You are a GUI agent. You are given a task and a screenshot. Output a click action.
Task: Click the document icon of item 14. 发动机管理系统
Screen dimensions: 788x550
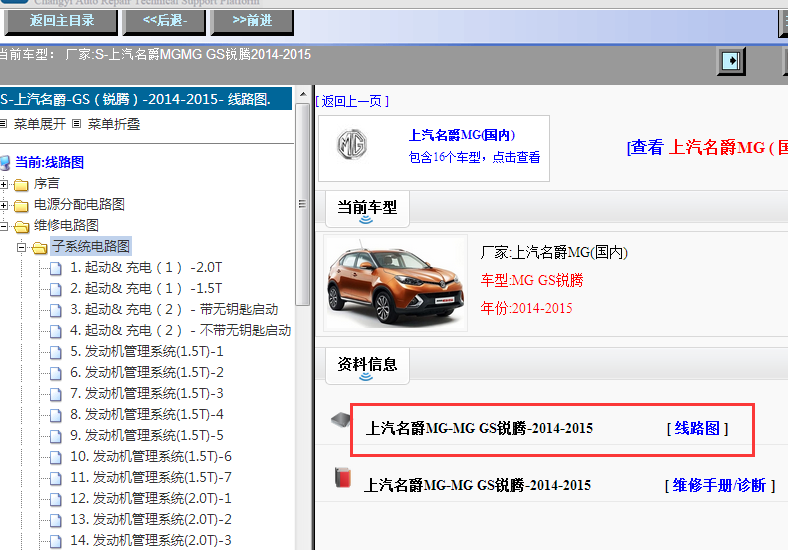click(x=56, y=541)
